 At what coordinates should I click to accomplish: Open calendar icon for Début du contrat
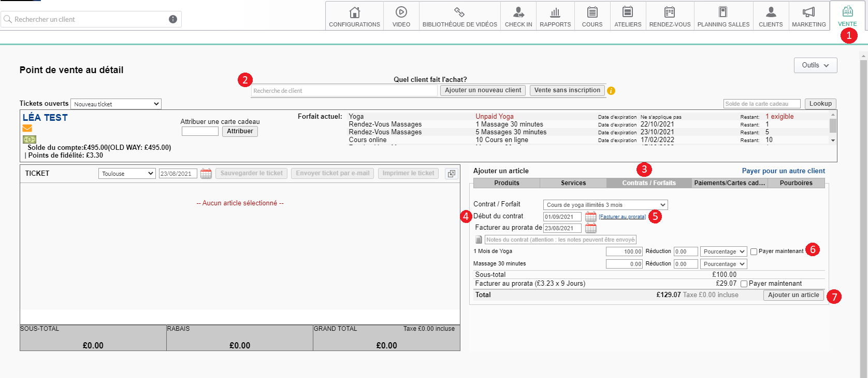590,217
